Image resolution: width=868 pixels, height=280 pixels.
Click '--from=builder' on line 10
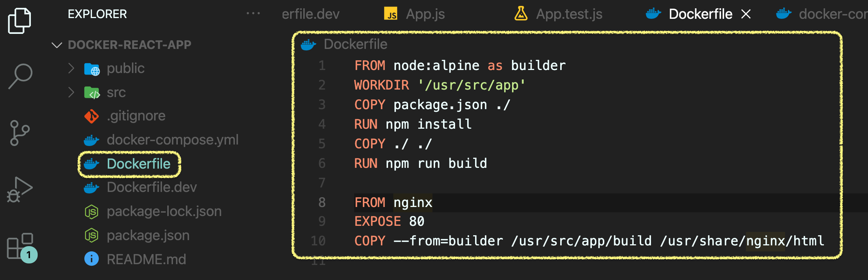pyautogui.click(x=448, y=241)
